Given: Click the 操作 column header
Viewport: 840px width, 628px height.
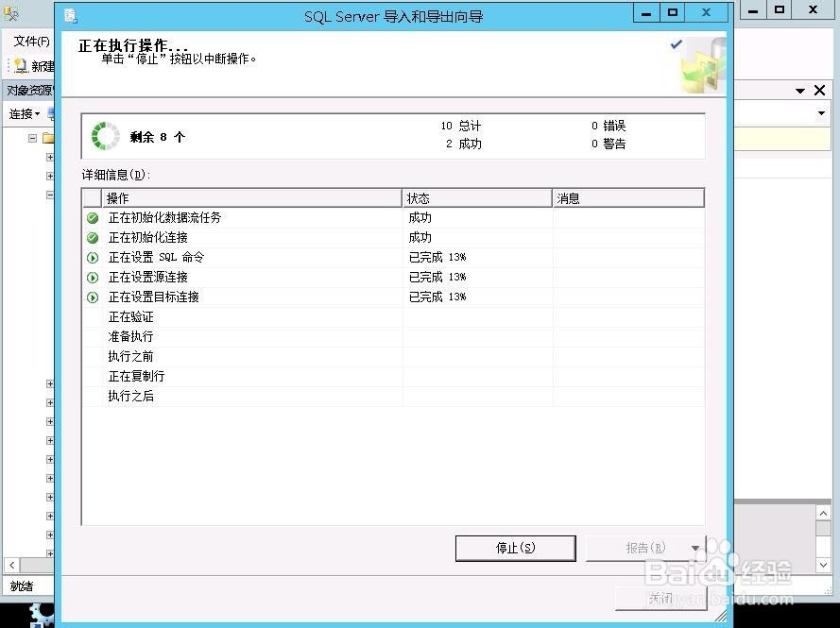Looking at the screenshot, I should [x=251, y=198].
